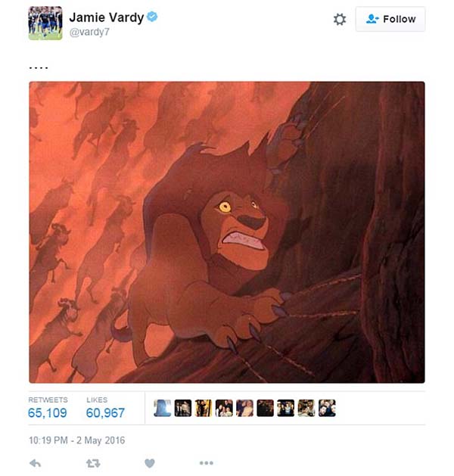Click the first liker avatar
The height and width of the screenshot is (476, 454).
click(x=163, y=408)
